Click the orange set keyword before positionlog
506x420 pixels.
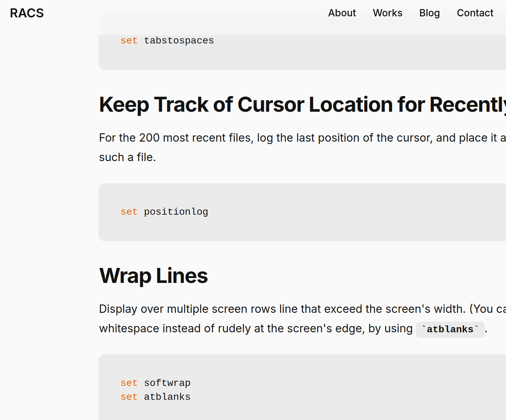click(129, 212)
